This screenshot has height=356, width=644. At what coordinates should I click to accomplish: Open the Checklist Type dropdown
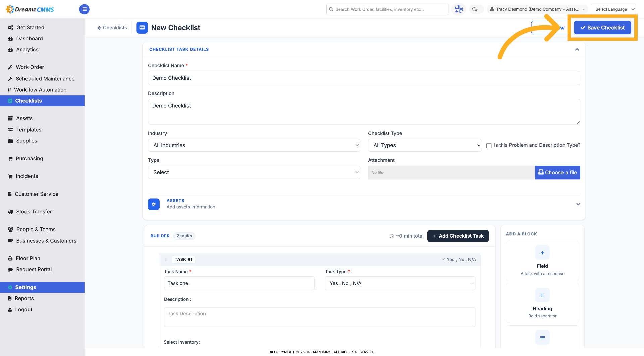425,145
